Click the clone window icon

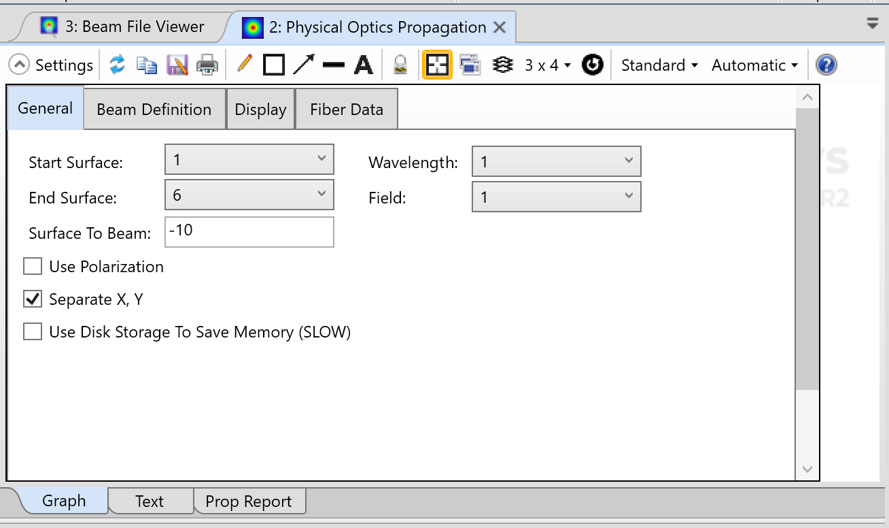click(x=470, y=65)
